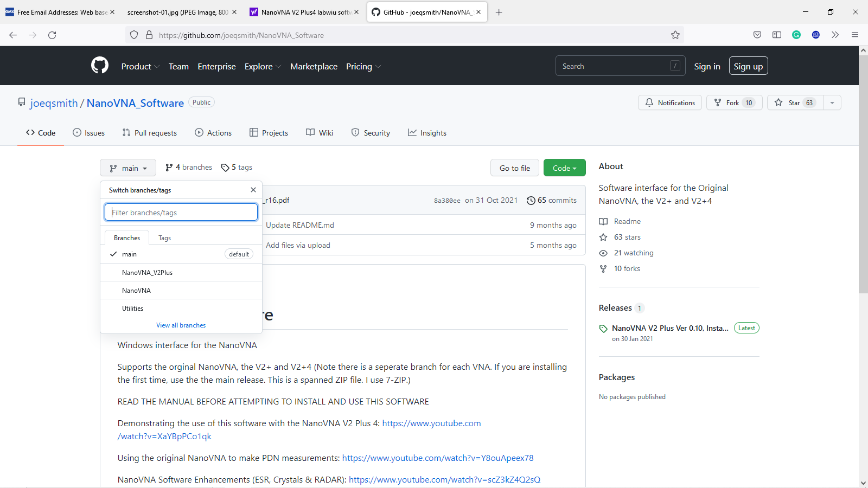
Task: Click the 4 branches link
Action: click(x=189, y=168)
